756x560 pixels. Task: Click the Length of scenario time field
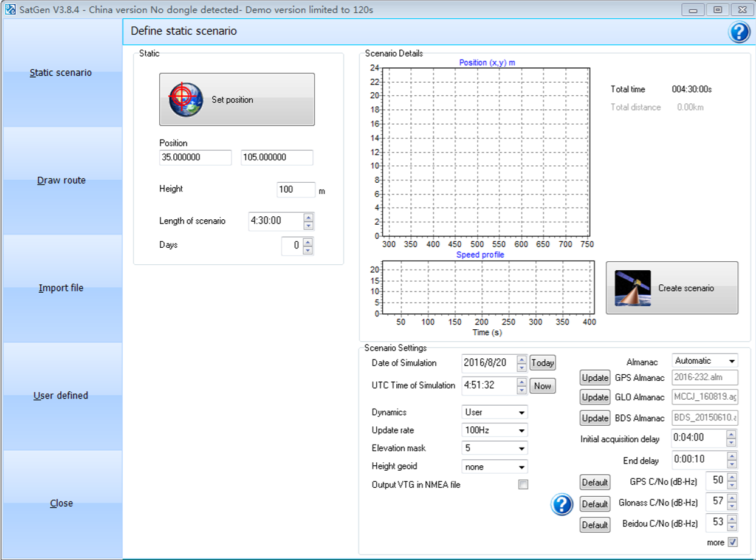[x=275, y=221]
